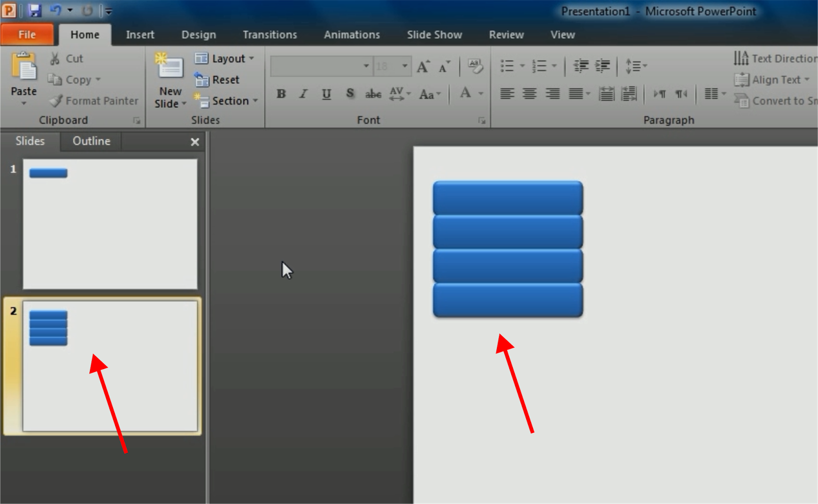Viewport: 818px width, 504px height.
Task: Increase the font size with Grow Font
Action: point(423,66)
